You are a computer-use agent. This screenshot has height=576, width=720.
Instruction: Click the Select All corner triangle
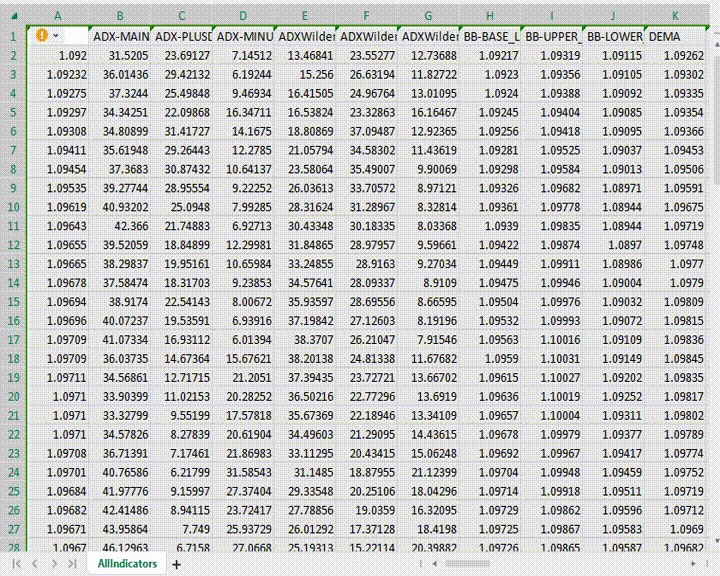pyautogui.click(x=14, y=16)
